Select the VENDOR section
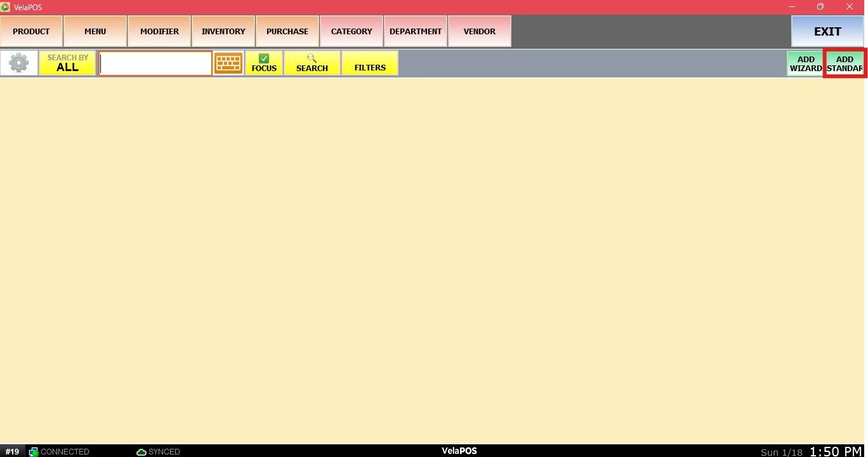This screenshot has width=868, height=457. point(480,31)
